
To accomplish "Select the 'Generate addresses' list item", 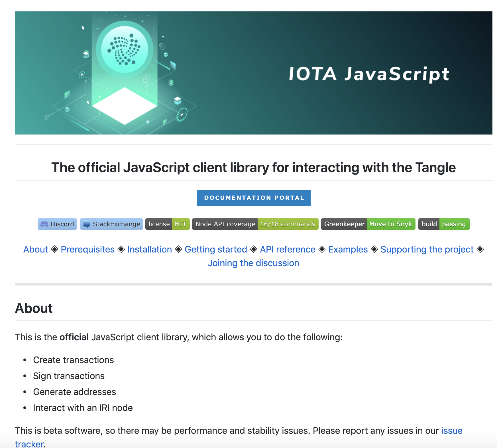I will pyautogui.click(x=75, y=392).
